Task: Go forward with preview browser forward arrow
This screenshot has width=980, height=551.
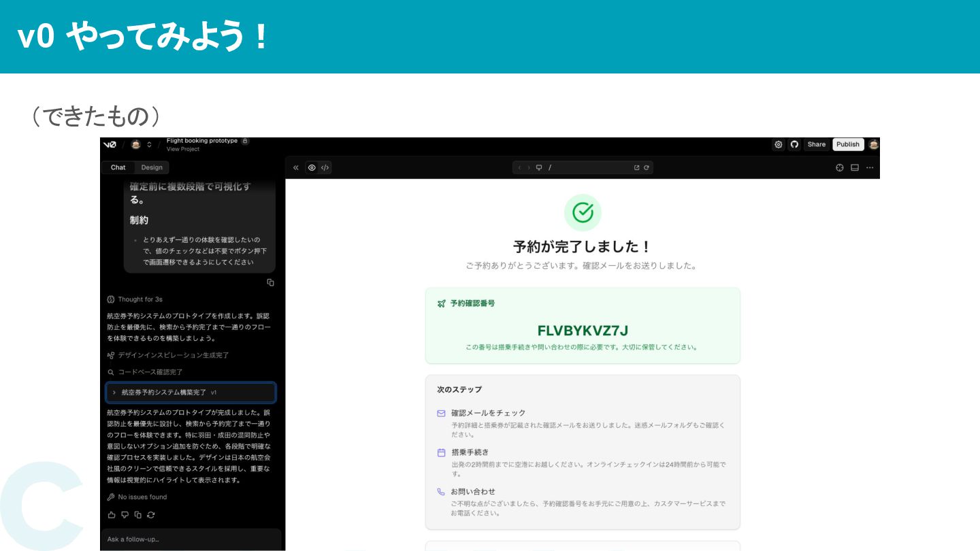Action: click(x=529, y=167)
